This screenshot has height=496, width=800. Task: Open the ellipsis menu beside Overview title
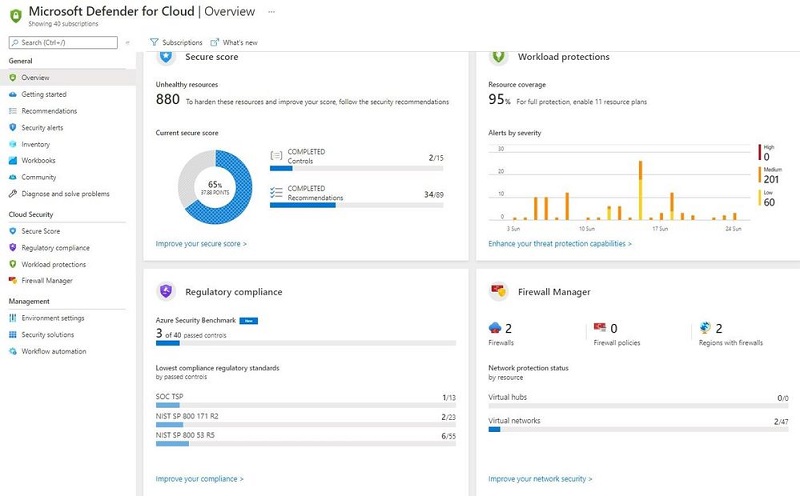pos(271,12)
